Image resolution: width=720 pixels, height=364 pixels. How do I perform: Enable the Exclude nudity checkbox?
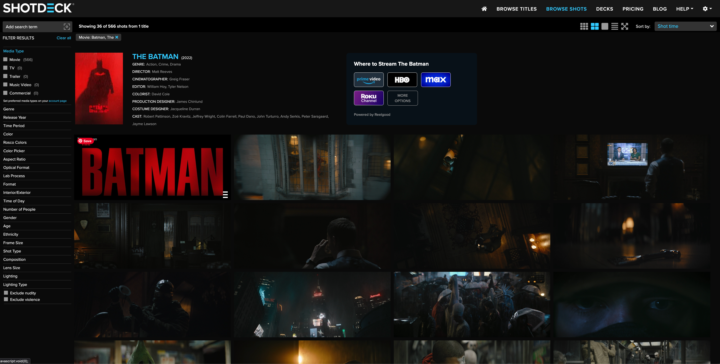[6, 293]
